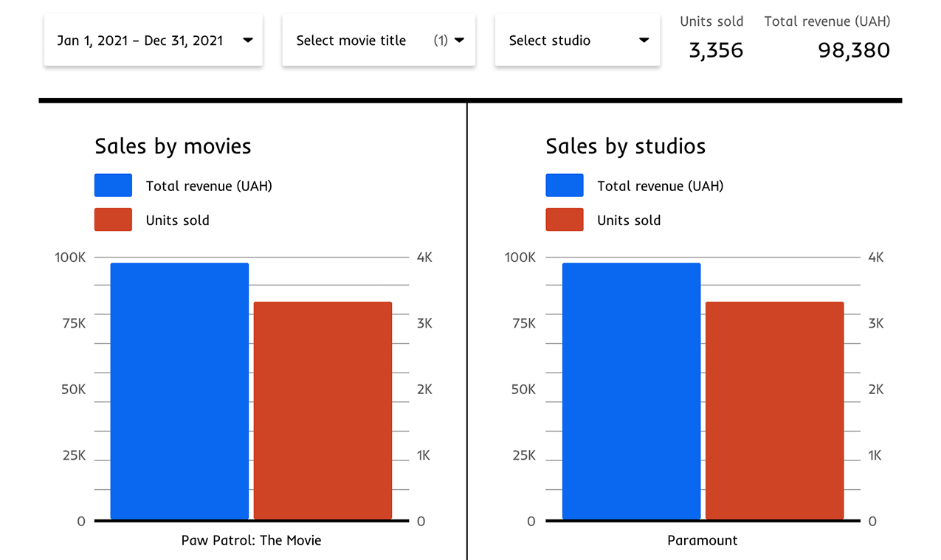
Task: Click the 75K axis label in Sales by studios
Action: 523,323
